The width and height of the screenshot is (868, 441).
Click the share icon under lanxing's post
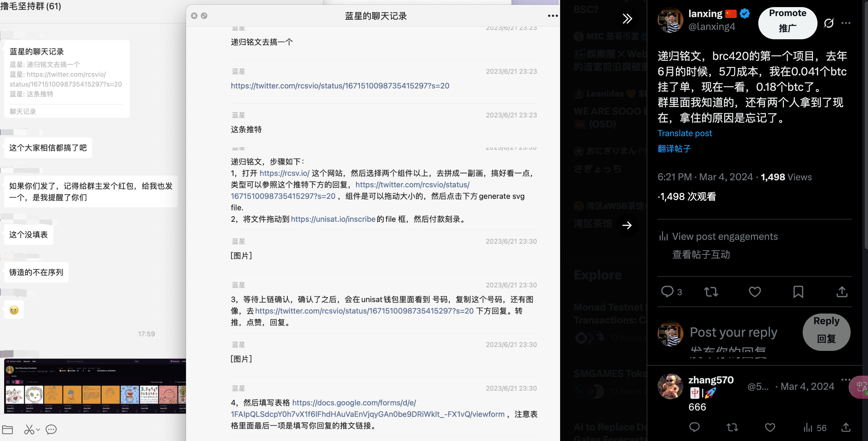(x=842, y=292)
